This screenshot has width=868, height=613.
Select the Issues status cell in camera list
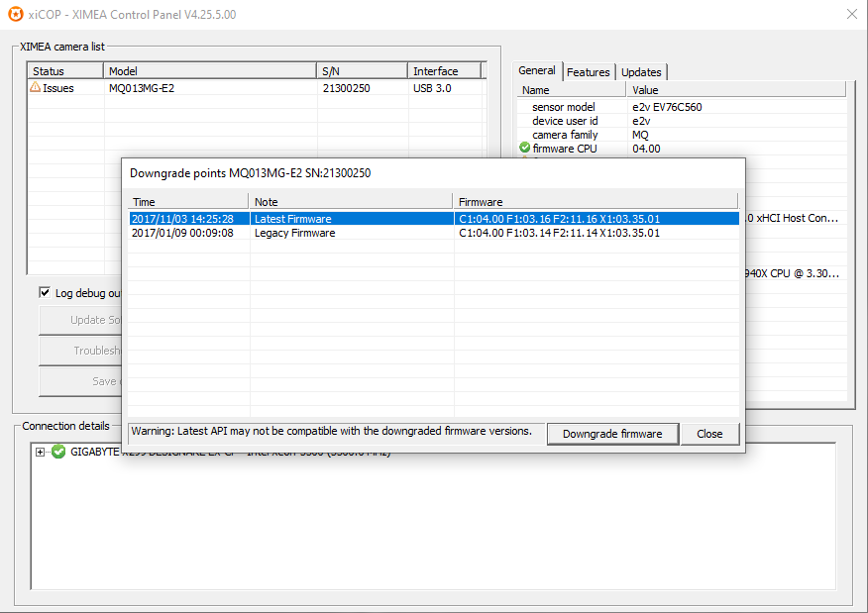[58, 88]
